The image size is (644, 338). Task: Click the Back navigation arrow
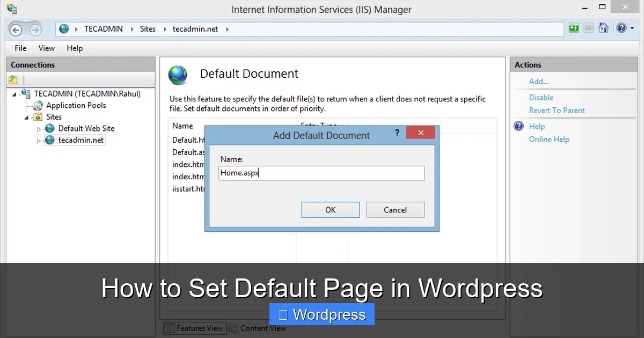(x=17, y=30)
